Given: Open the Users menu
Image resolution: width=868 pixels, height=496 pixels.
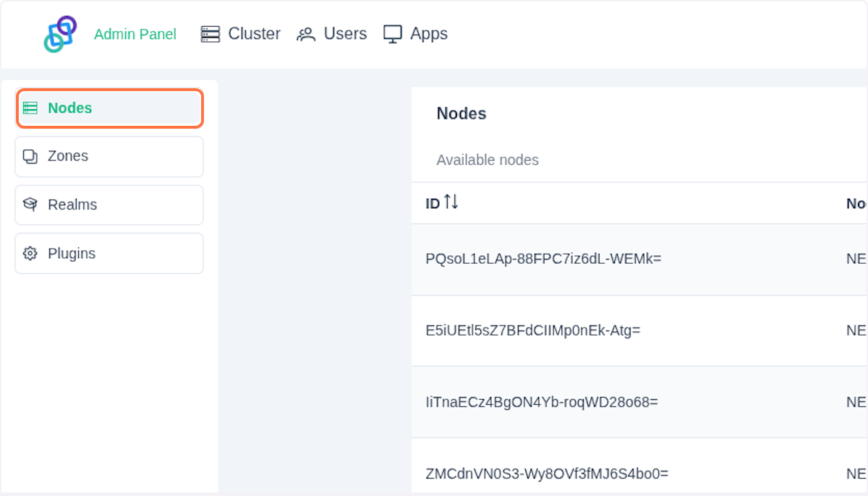Looking at the screenshot, I should click(x=345, y=34).
